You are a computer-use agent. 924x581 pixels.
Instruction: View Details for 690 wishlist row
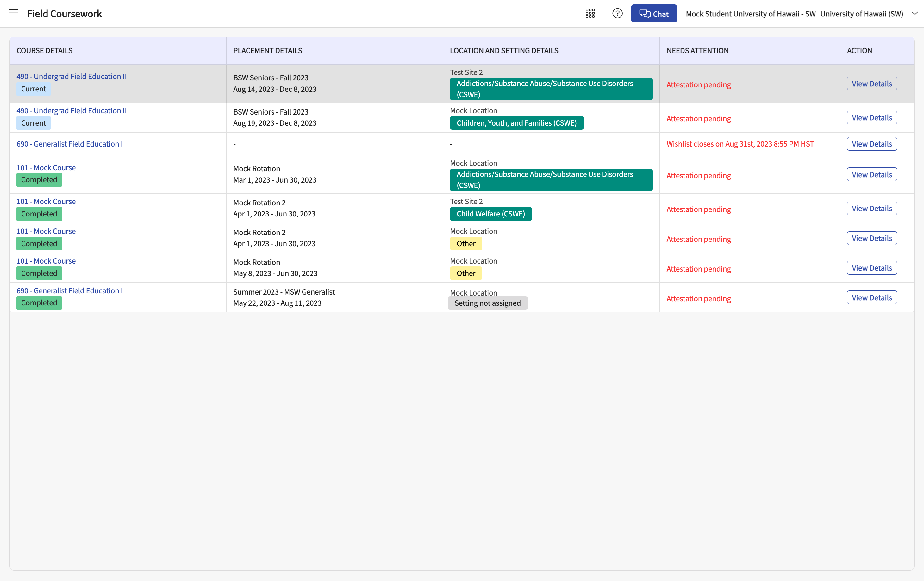[871, 144]
